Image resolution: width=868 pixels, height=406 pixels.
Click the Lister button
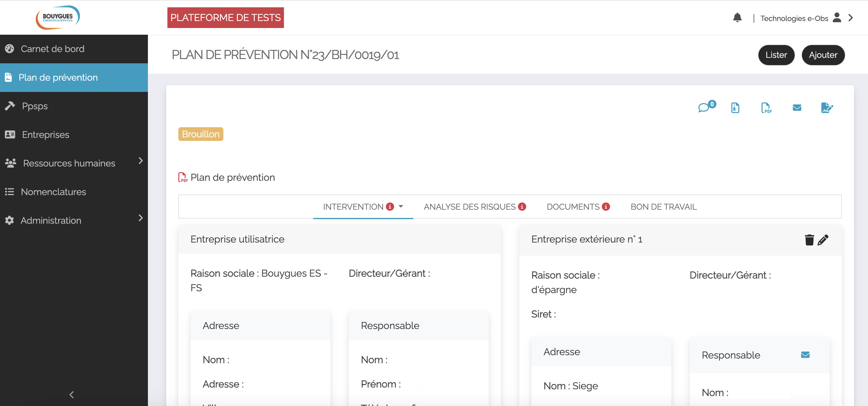coord(776,55)
